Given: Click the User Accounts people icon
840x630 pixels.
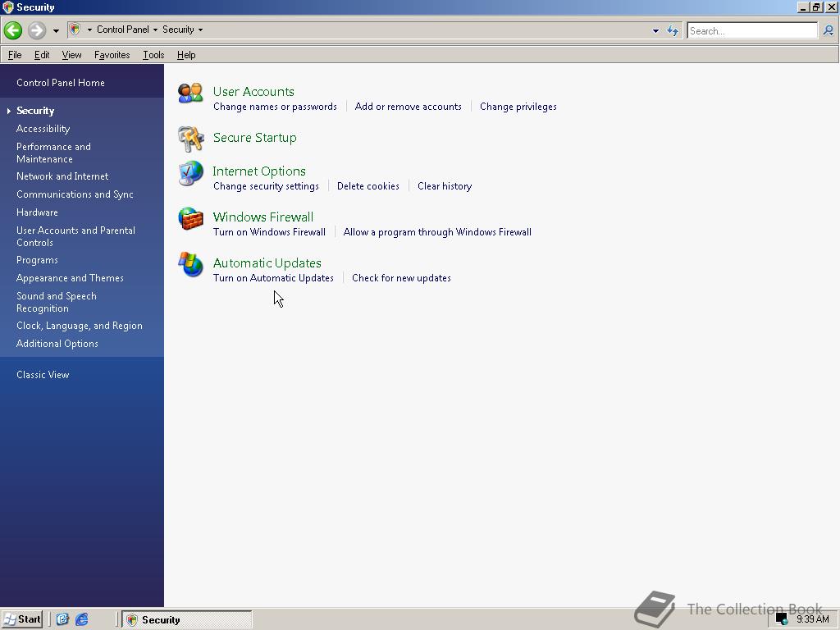Looking at the screenshot, I should 190,94.
